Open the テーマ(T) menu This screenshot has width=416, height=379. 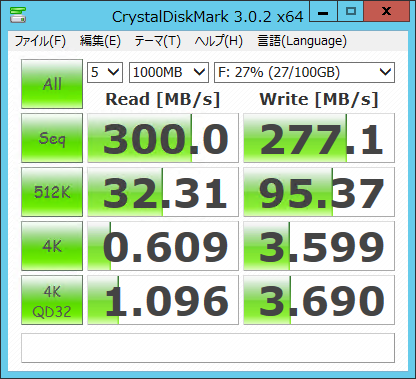157,41
